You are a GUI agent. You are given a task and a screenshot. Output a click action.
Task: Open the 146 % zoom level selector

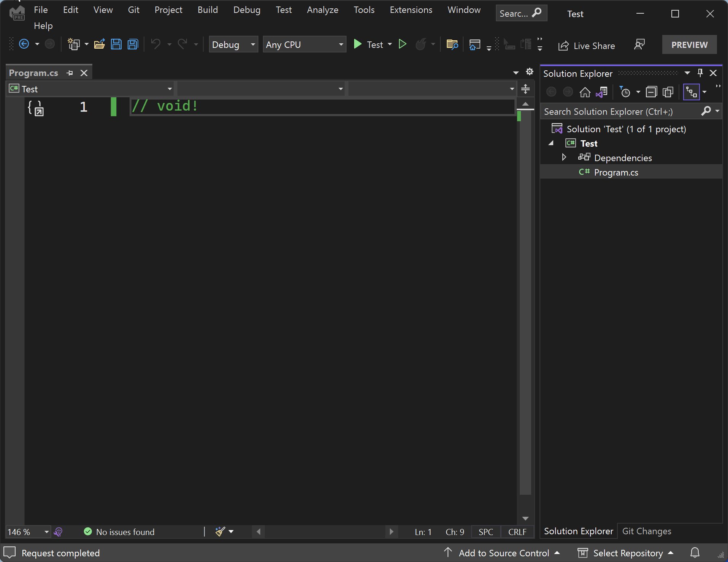coord(28,532)
